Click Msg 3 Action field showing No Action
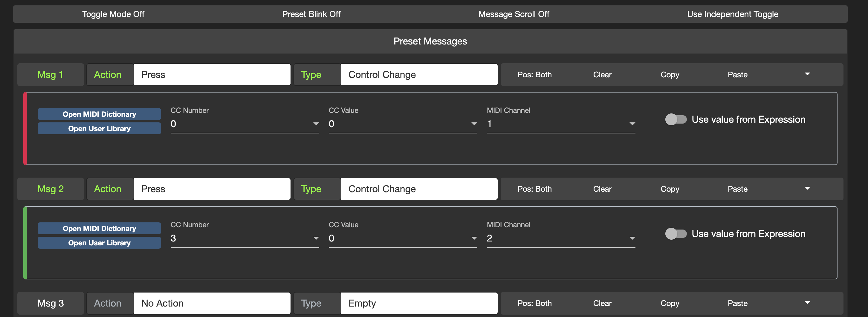 pos(212,303)
